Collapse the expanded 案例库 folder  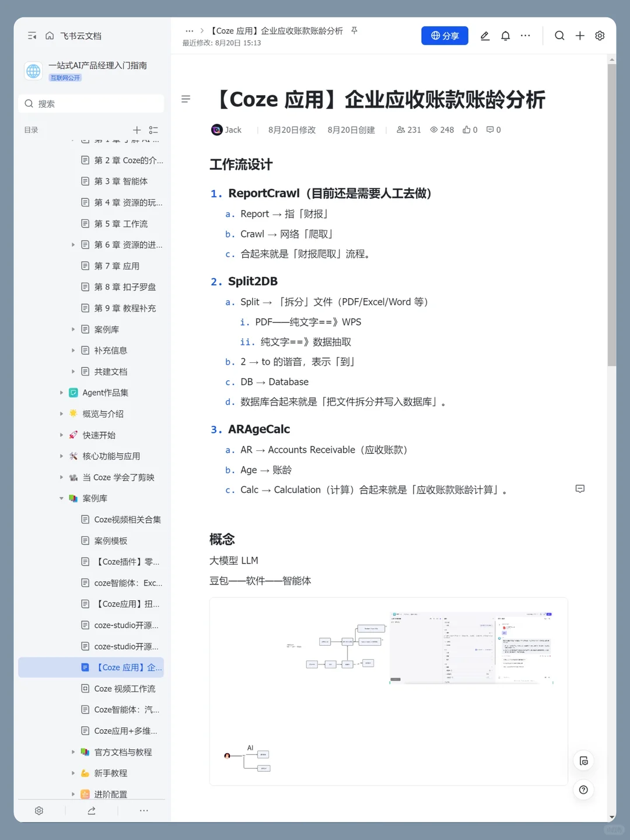pos(61,498)
